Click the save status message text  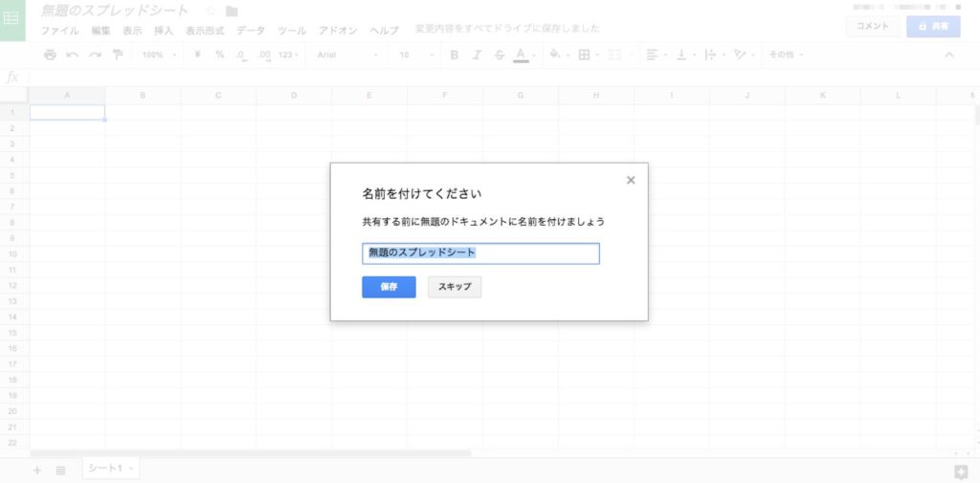(507, 29)
